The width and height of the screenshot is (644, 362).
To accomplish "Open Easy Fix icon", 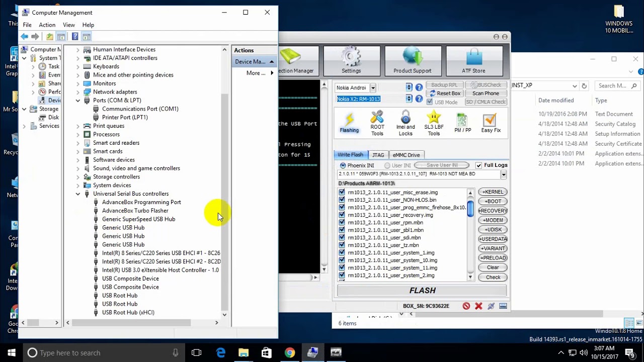I will point(491,123).
